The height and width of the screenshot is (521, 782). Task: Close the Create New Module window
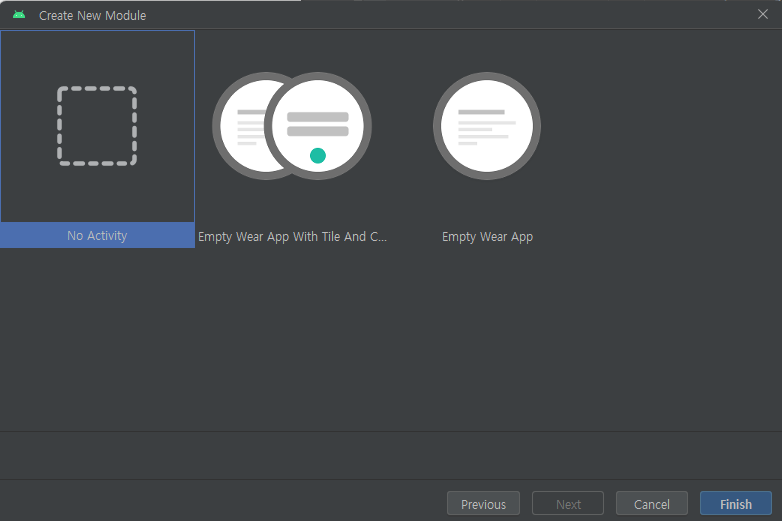click(x=763, y=14)
